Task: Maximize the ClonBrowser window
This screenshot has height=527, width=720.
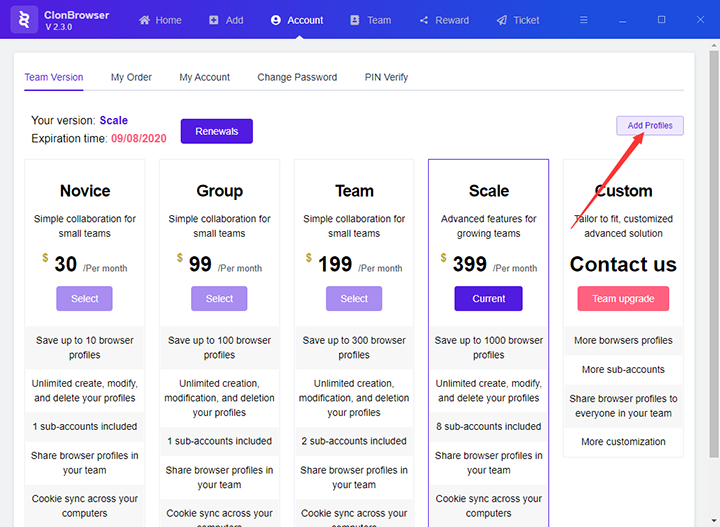Action: [x=662, y=19]
